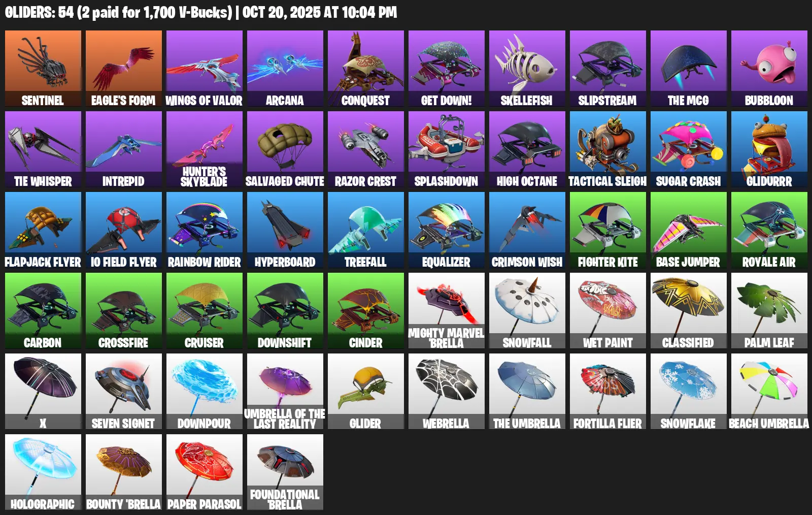The height and width of the screenshot is (515, 812).
Task: Pick the Palm Leaf umbrella
Action: coord(769,310)
